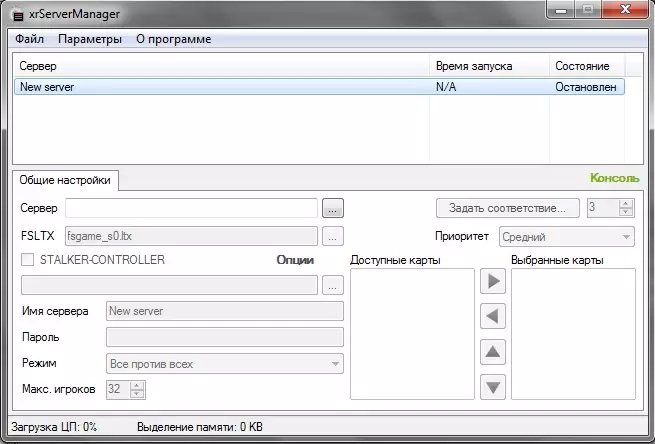655x444 pixels.
Task: Close the xrServerManager window
Action: pos(625,10)
